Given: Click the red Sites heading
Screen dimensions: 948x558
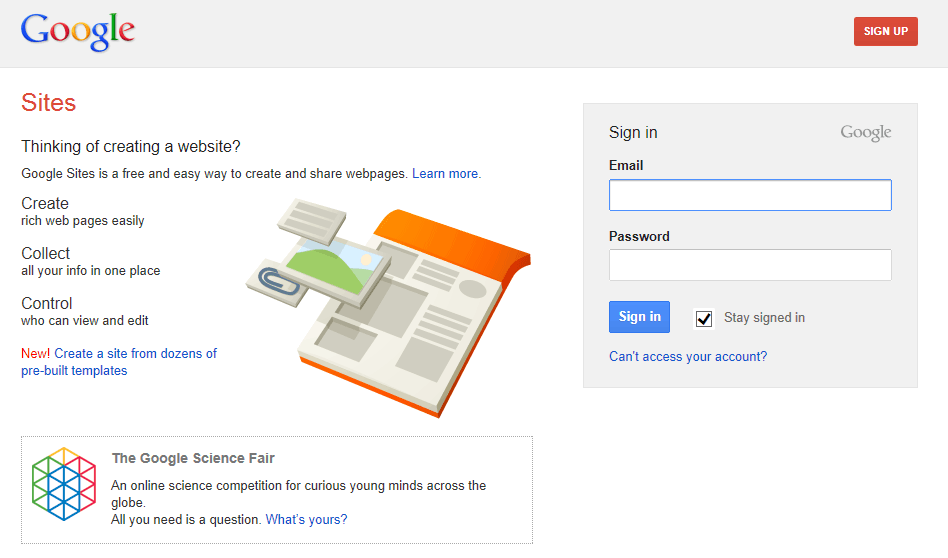Looking at the screenshot, I should (48, 103).
